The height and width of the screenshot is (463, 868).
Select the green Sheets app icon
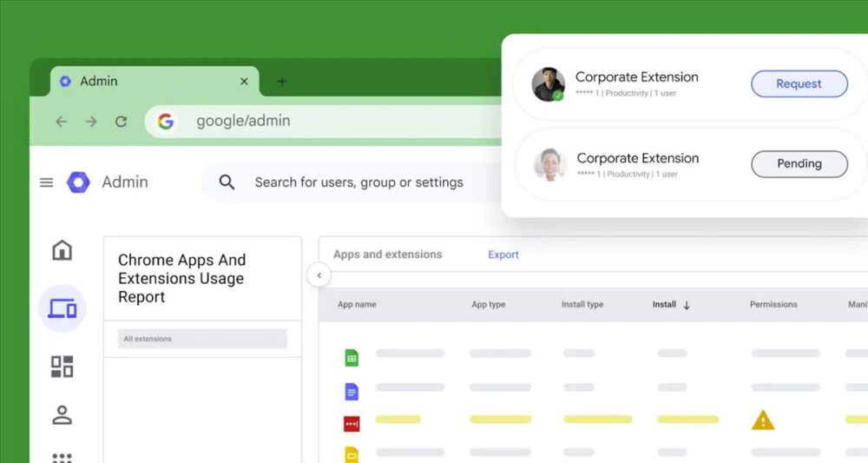[352, 358]
